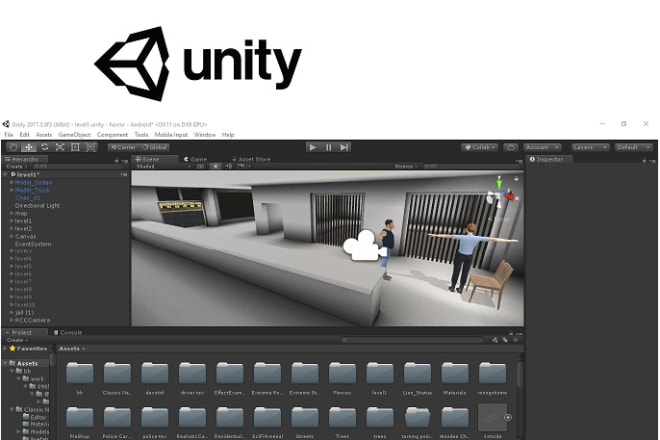Toggle the Center pivot mode button
Screen dimensions: 660x440
(x=123, y=147)
